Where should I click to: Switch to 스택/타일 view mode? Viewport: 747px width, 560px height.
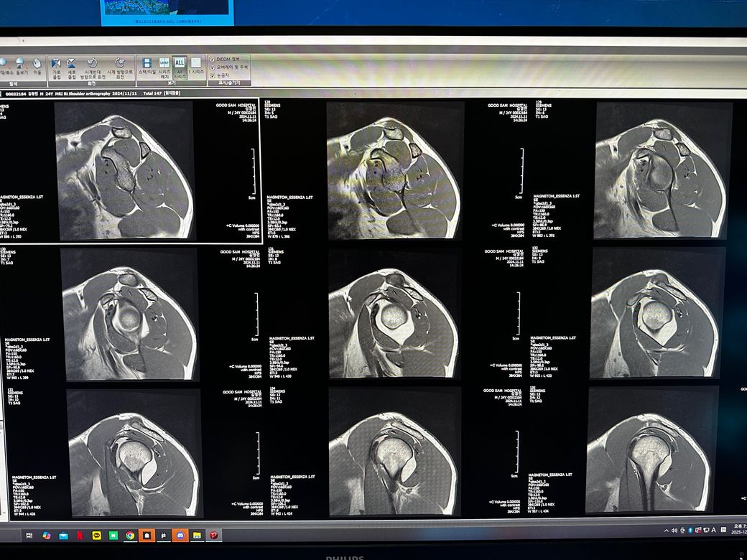147,65
